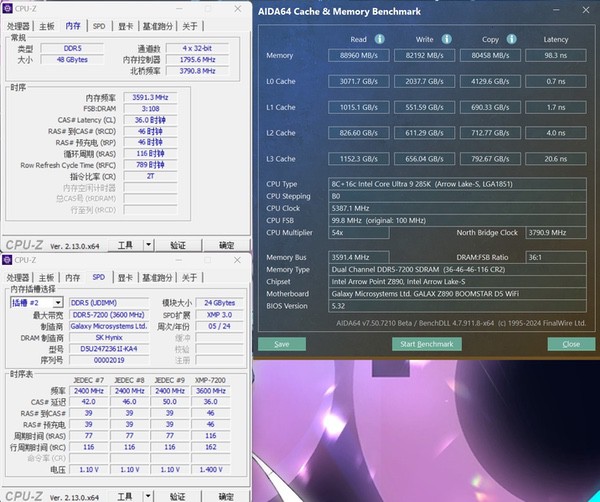This screenshot has height=502, width=600.
Task: Minimize the top CPU-Z window
Action: [179, 8]
